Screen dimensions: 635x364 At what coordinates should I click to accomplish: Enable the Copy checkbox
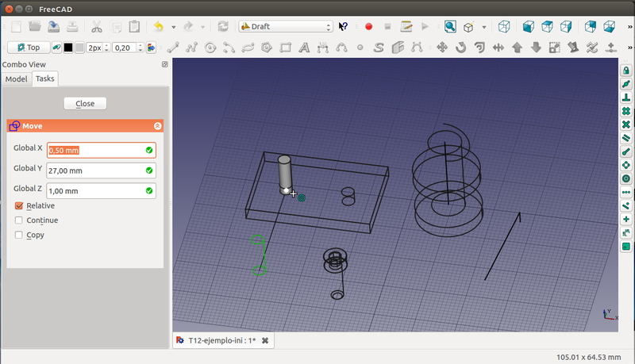click(20, 235)
